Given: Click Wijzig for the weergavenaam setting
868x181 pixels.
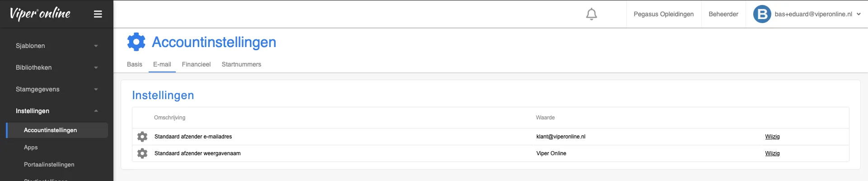Looking at the screenshot, I should click(x=772, y=153).
